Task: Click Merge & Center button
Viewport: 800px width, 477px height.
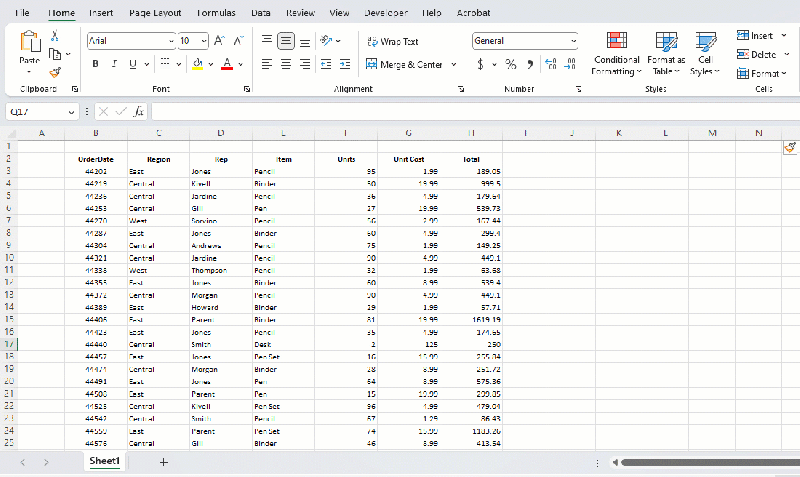Action: coord(405,64)
